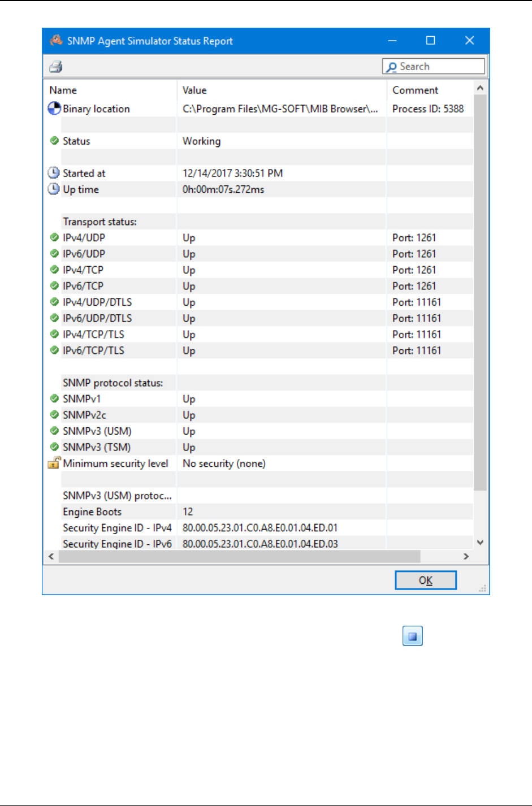Image resolution: width=532 pixels, height=806 pixels.
Task: Sort by the Name column header
Action: point(63,90)
